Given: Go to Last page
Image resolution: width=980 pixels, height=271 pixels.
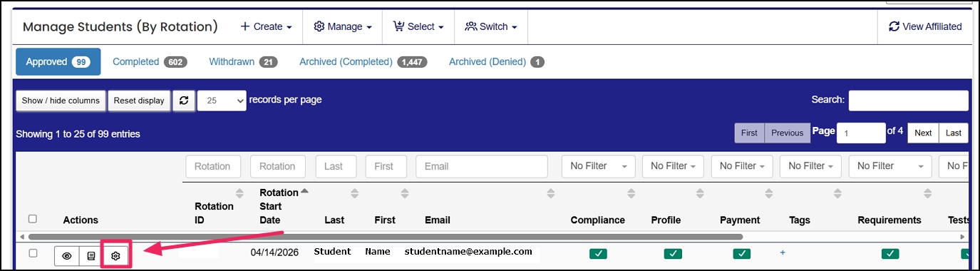Looking at the screenshot, I should coord(954,133).
